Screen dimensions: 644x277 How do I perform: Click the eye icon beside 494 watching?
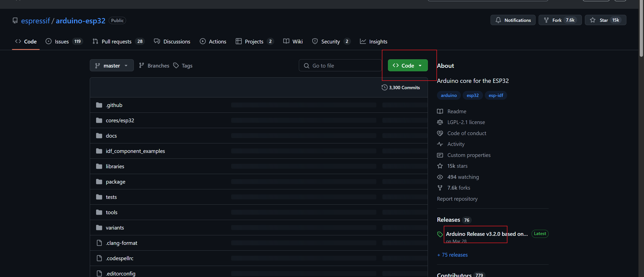pos(440,177)
